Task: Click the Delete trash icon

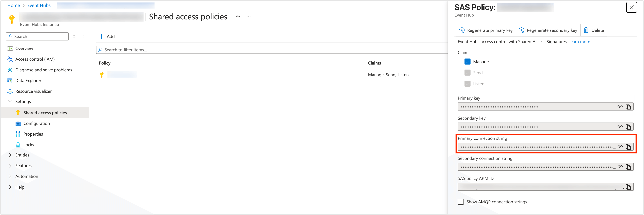Action: pyautogui.click(x=586, y=30)
